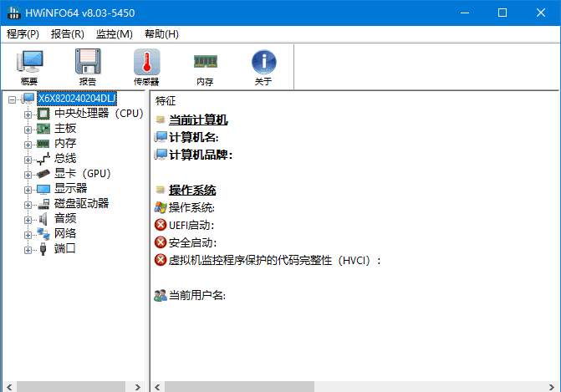
Task: Click the monitor icon beside 计算机名
Action: pyautogui.click(x=161, y=137)
